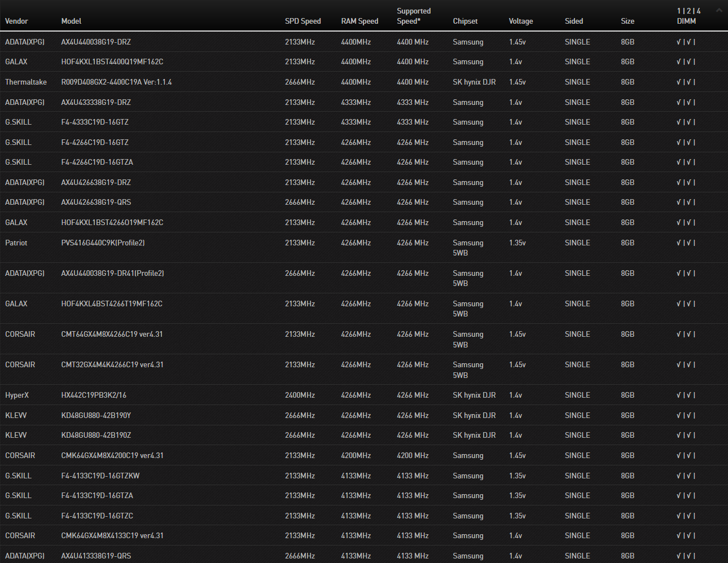Select model CMK64GX4M8X4133C19 ver4.31
Screen dimensions: 728x563
[112, 536]
